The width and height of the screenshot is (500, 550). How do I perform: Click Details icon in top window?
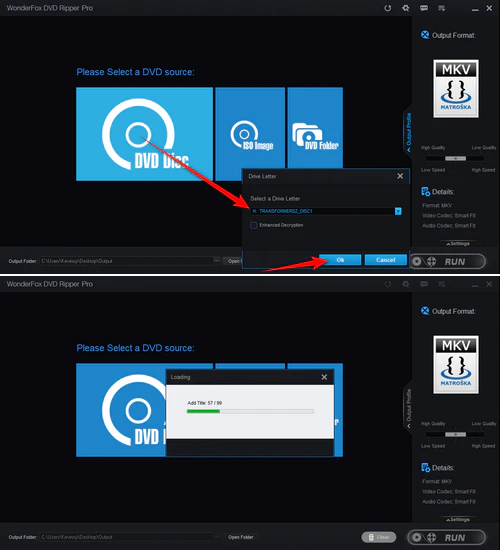click(x=425, y=192)
